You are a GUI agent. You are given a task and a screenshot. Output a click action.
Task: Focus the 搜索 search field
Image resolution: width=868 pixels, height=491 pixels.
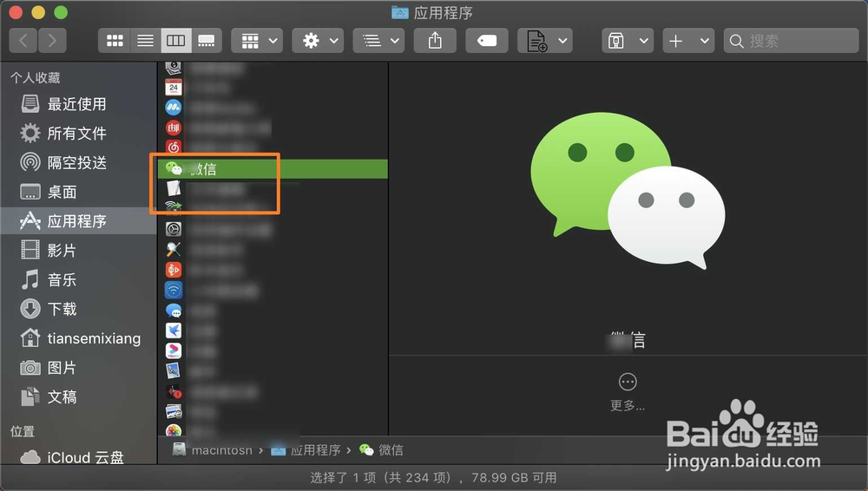point(791,41)
